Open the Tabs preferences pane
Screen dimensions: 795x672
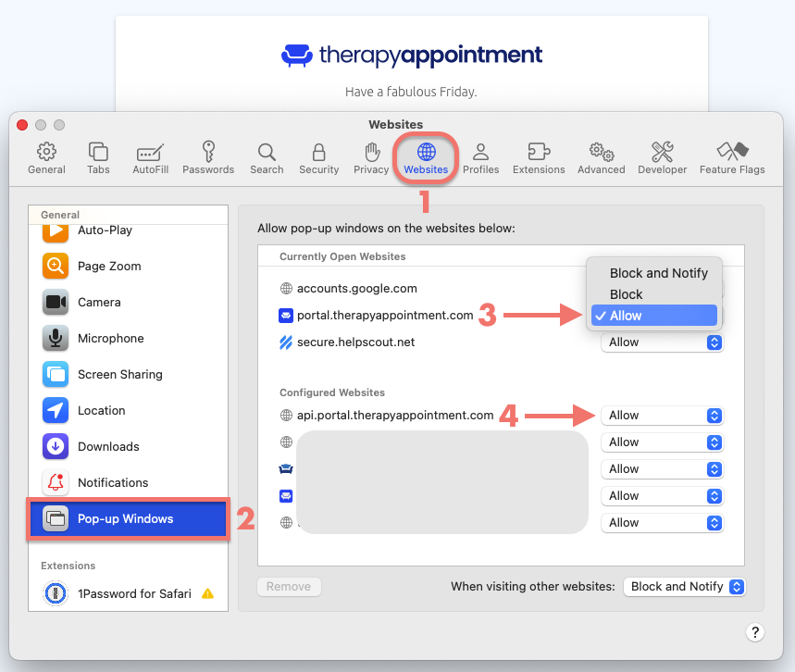click(98, 158)
